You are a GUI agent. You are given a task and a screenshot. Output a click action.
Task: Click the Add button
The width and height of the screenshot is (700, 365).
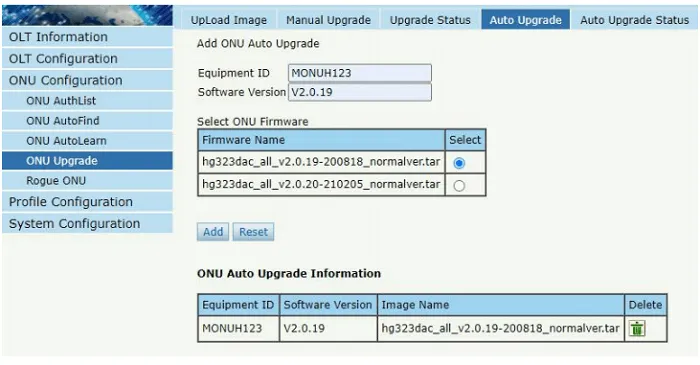pyautogui.click(x=213, y=232)
